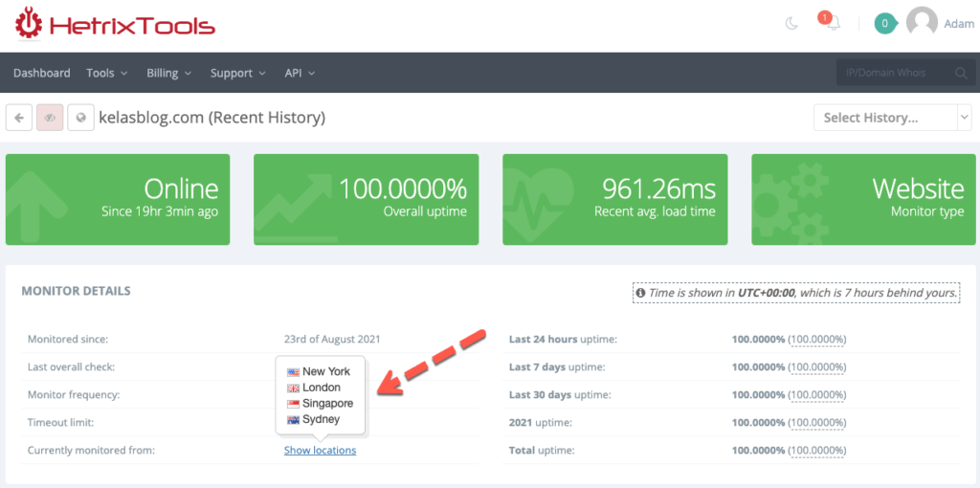Open the Adam user avatar
The height and width of the screenshot is (488, 980).
click(922, 24)
